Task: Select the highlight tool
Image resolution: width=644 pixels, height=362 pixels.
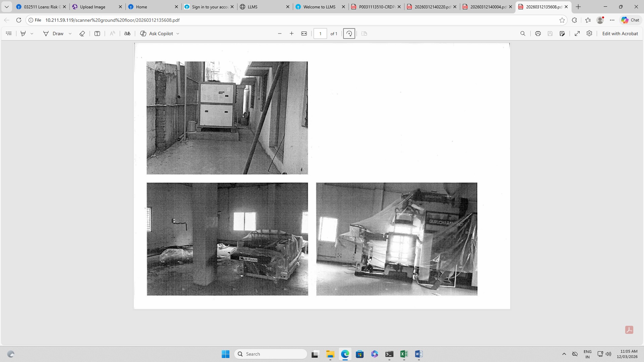Action: 23,34
